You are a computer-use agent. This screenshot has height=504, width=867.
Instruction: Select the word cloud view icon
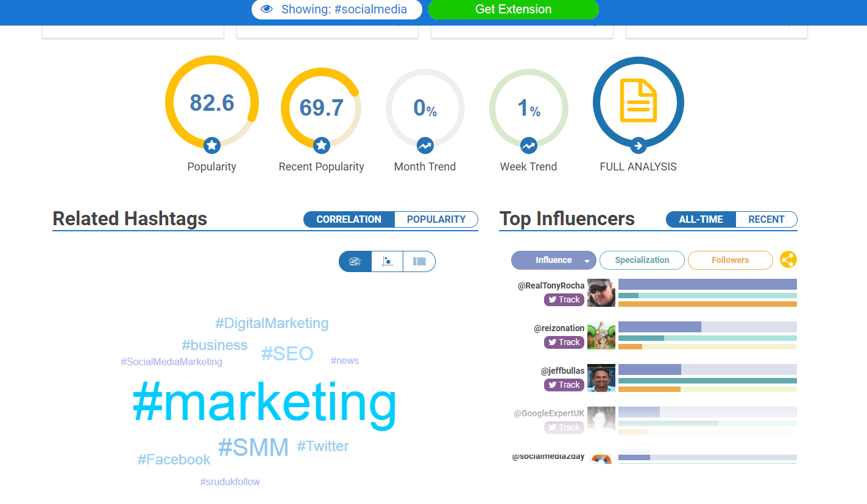pyautogui.click(x=355, y=262)
